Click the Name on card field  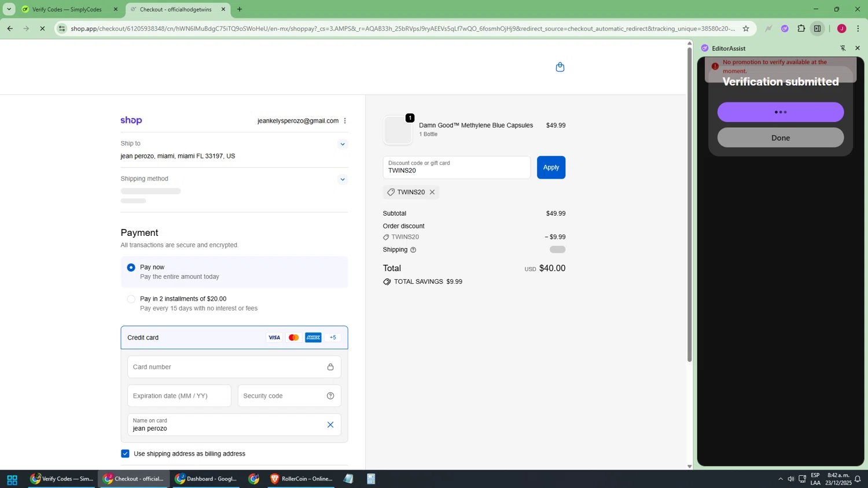(x=234, y=425)
